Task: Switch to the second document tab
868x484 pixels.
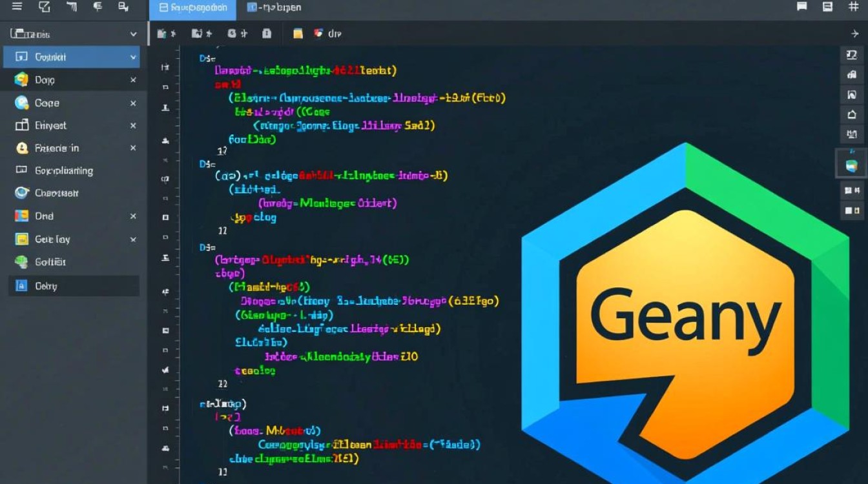Action: pos(275,8)
